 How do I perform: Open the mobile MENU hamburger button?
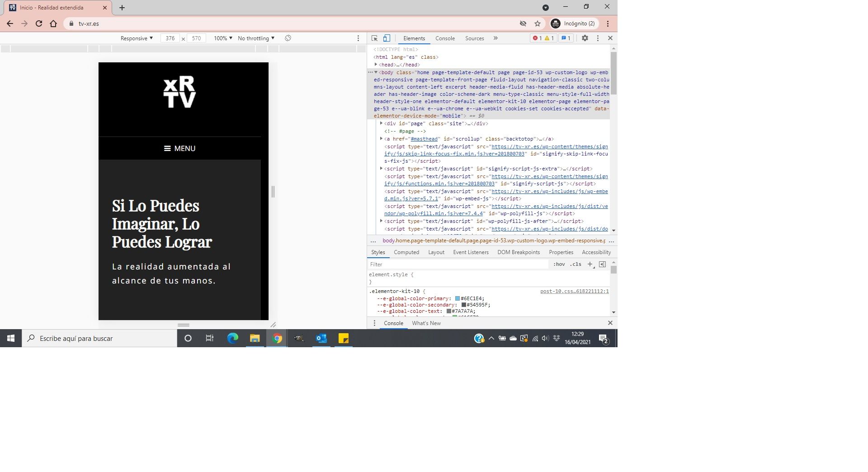click(x=179, y=148)
